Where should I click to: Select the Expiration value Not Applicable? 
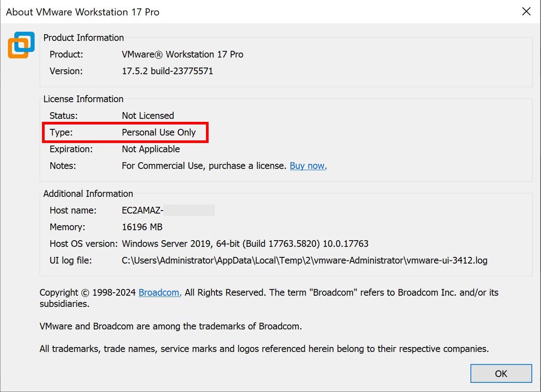[151, 149]
